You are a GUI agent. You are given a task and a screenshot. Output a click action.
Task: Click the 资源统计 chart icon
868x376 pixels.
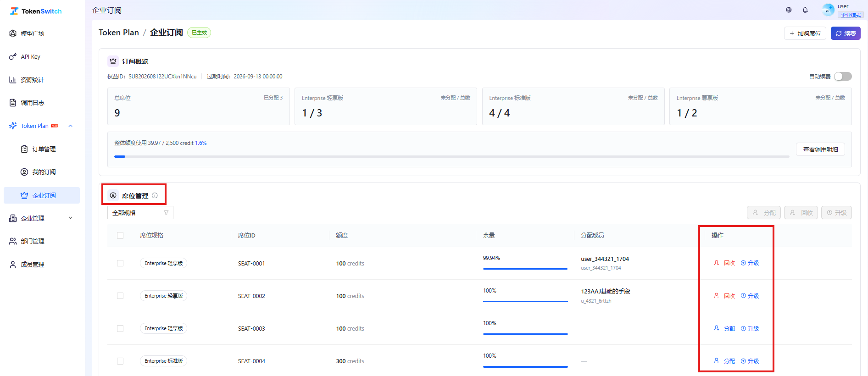13,80
